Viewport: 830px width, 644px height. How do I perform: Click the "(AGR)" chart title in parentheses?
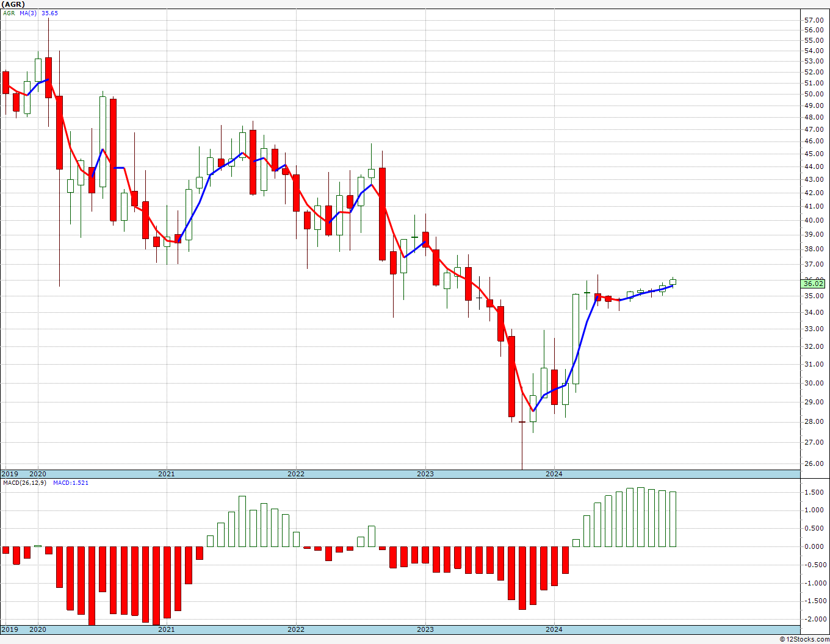tap(13, 4)
